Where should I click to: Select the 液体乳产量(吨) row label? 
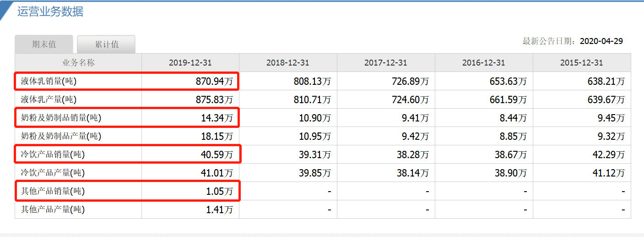(x=49, y=99)
